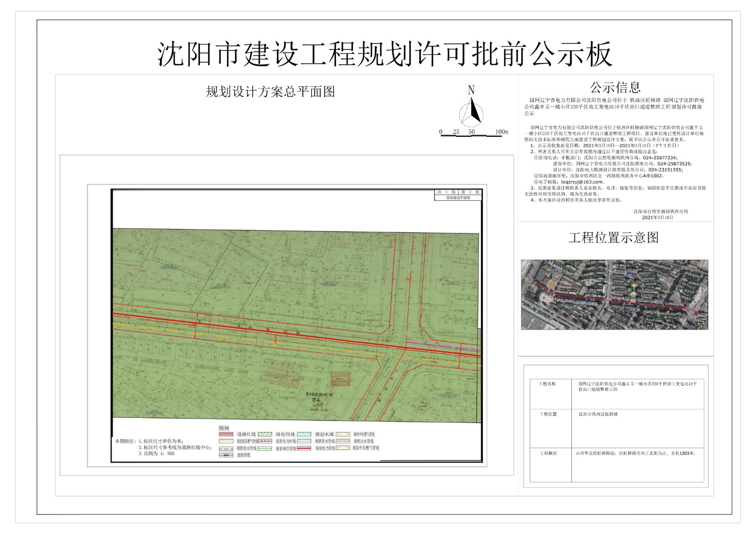Click the 规划水域 legend symbol

point(304,433)
